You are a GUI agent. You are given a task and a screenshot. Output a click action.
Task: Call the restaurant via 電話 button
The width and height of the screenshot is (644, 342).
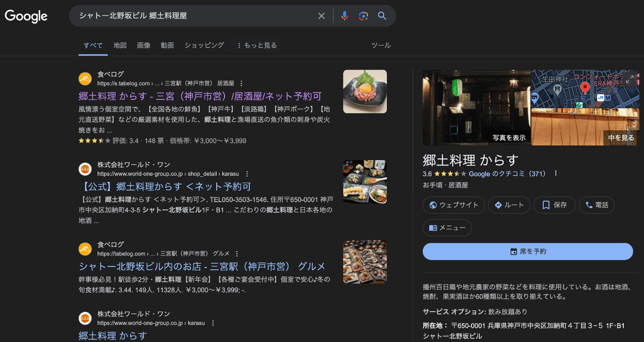coord(597,205)
